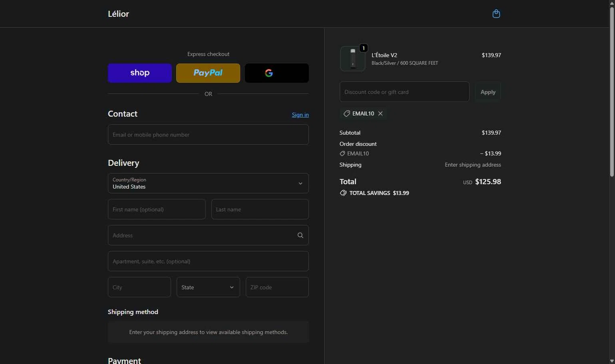The height and width of the screenshot is (364, 615).
Task: Click the ZIP code field
Action: coord(277,287)
